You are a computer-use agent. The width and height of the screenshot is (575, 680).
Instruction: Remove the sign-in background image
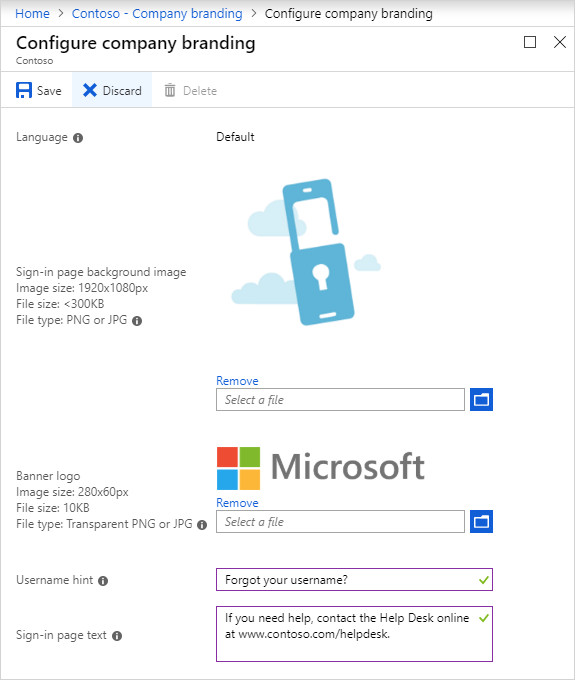coord(237,381)
